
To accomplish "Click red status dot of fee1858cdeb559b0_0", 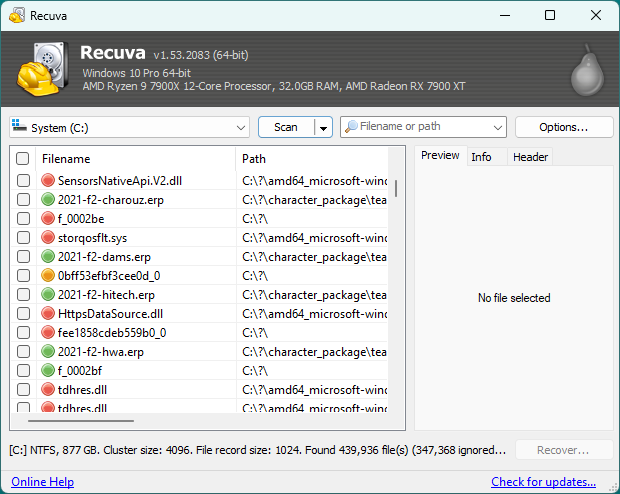I will tap(48, 332).
